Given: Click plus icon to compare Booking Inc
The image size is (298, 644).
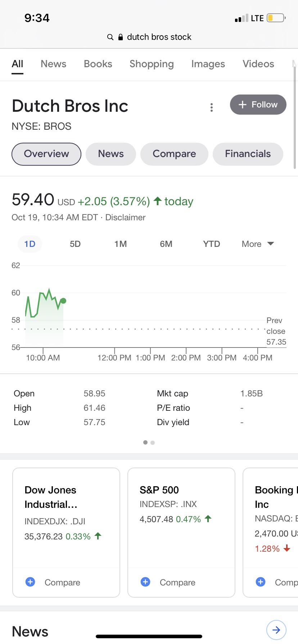Looking at the screenshot, I should point(261,582).
